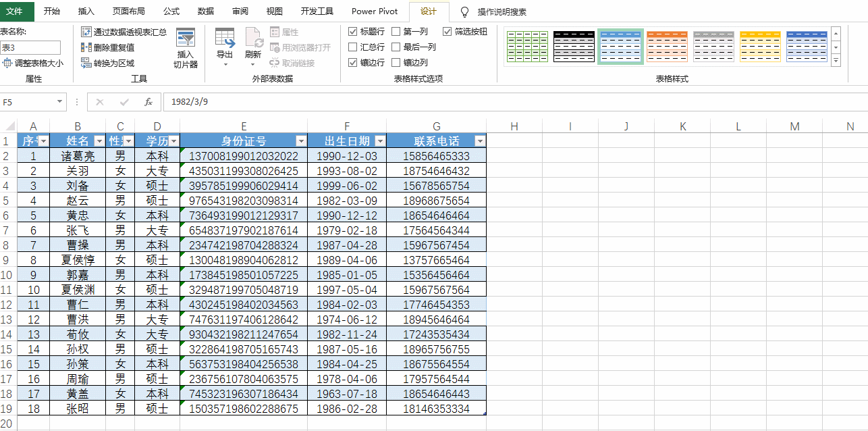Click the lightbulb Tell Me search icon
This screenshot has width=868, height=431.
(464, 11)
